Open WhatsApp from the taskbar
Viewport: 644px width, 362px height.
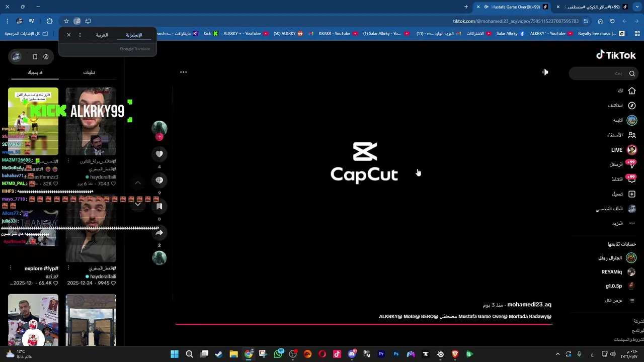coord(278,354)
